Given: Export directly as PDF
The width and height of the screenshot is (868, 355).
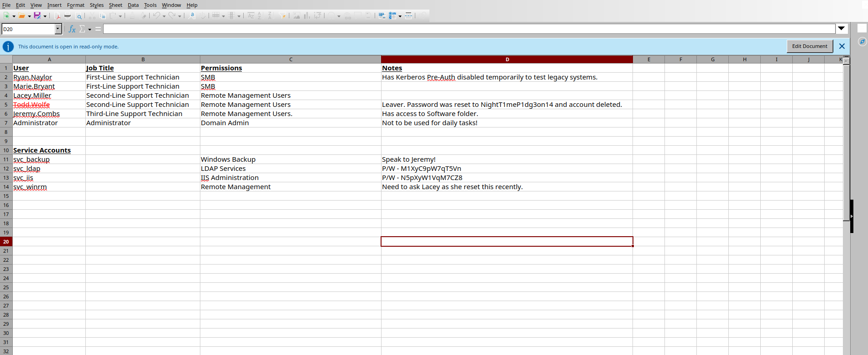Looking at the screenshot, I should pyautogui.click(x=58, y=16).
